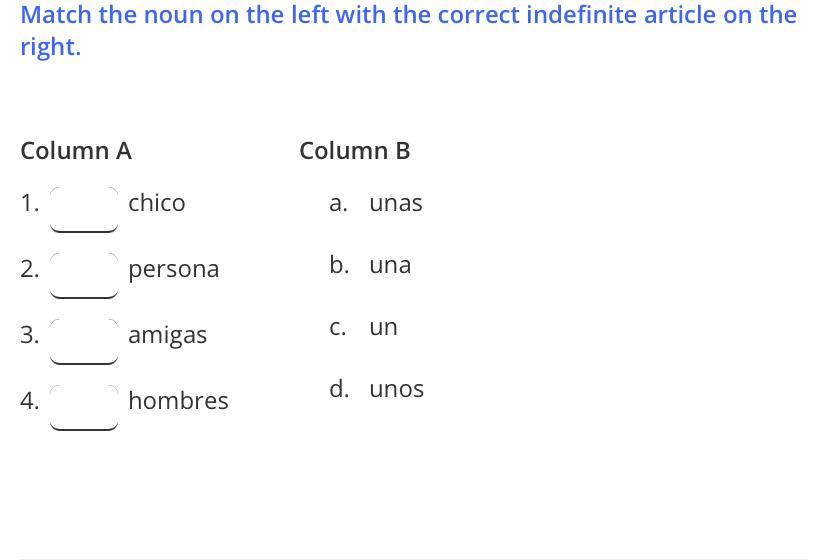This screenshot has width=828, height=560.
Task: Click the Column B heading
Action: click(354, 151)
